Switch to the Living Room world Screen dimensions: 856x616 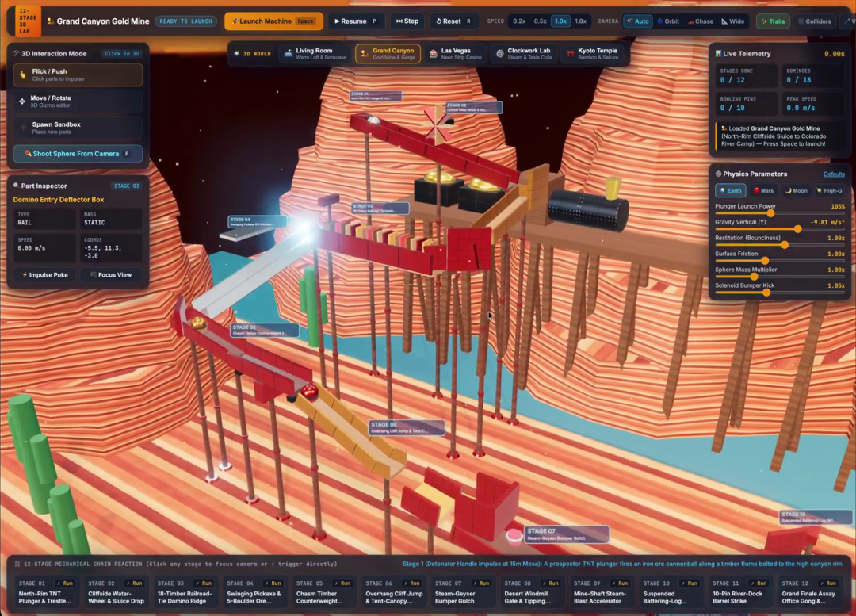point(315,54)
